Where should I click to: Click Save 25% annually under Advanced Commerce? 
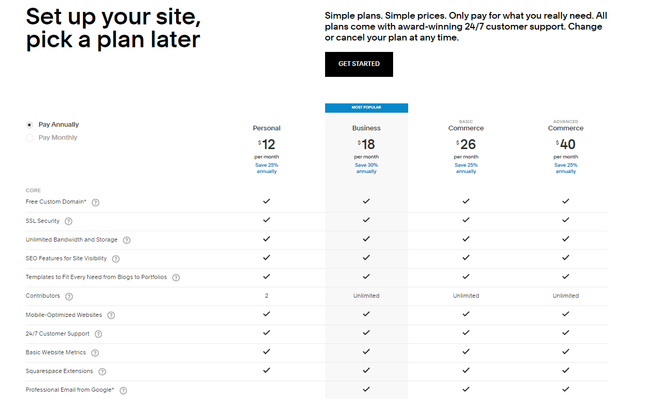[566, 168]
